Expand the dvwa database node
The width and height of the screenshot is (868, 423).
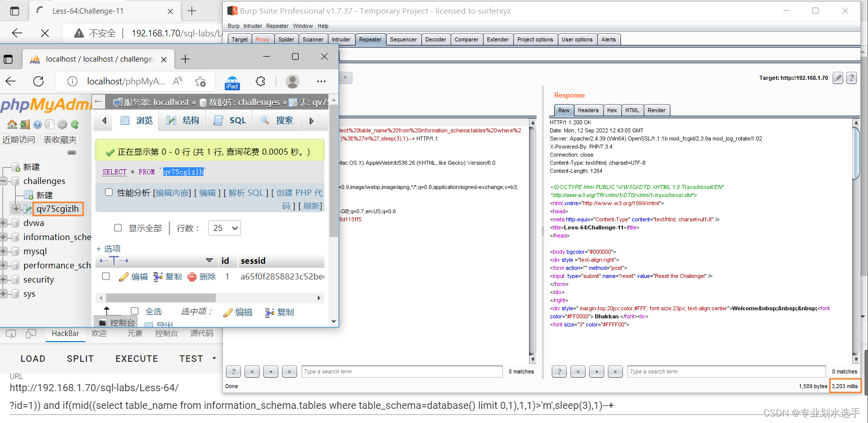[x=4, y=223]
